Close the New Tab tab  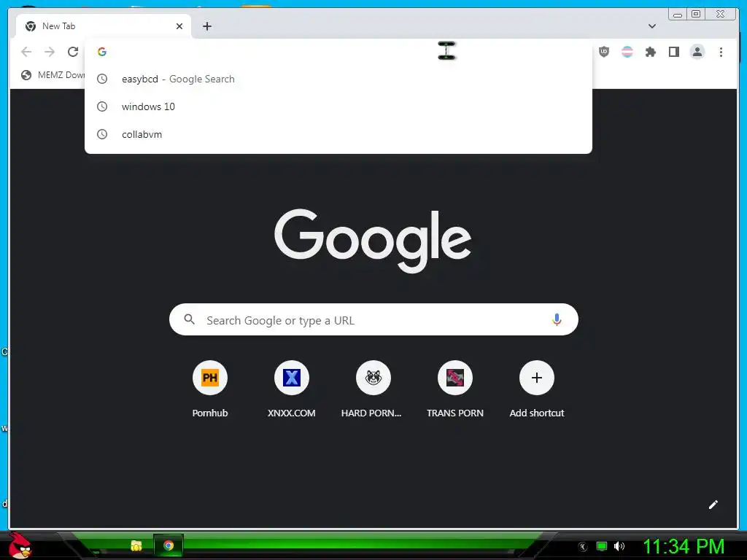click(x=179, y=26)
